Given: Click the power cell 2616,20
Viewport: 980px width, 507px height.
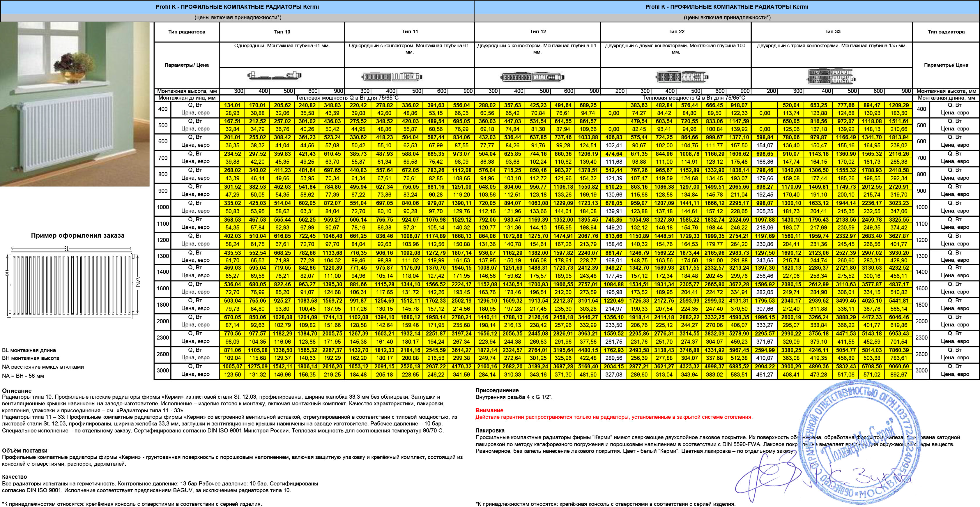Looking at the screenshot, I should (x=332, y=367).
